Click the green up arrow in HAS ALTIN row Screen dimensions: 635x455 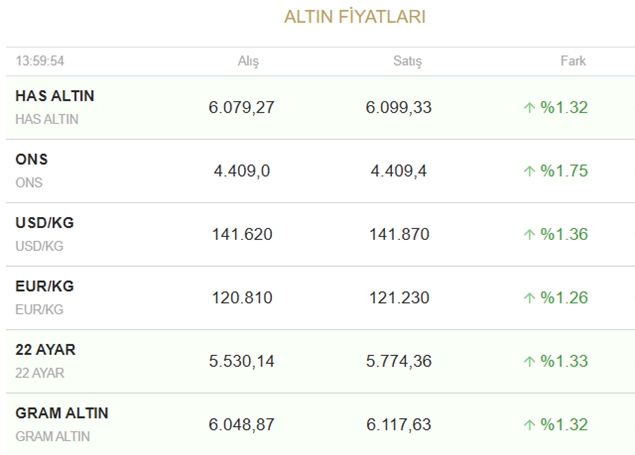pos(530,107)
